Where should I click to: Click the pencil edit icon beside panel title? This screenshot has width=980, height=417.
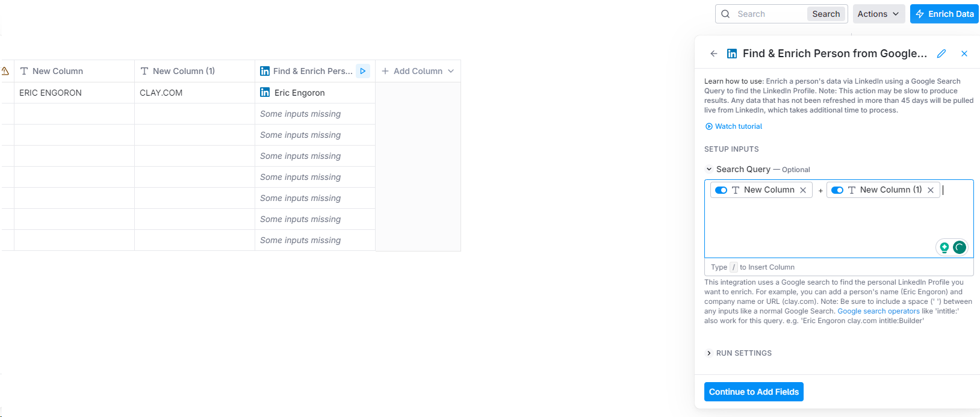(x=941, y=54)
